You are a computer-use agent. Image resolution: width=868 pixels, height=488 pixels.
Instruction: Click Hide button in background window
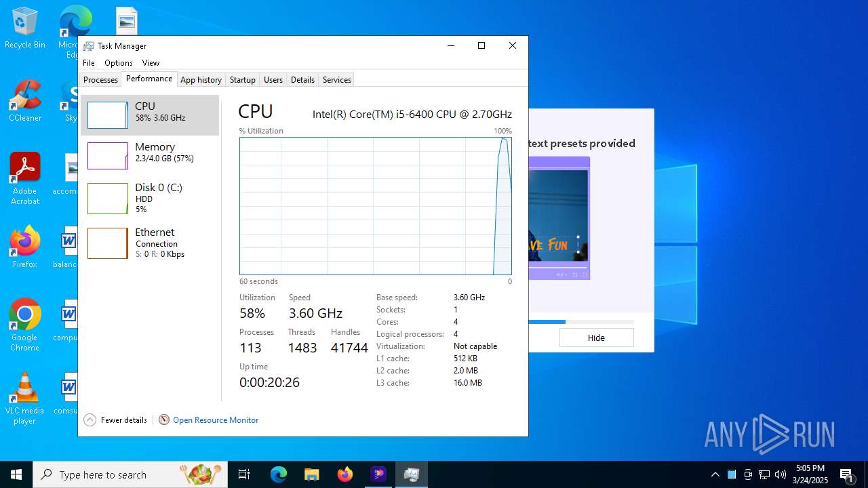click(596, 338)
